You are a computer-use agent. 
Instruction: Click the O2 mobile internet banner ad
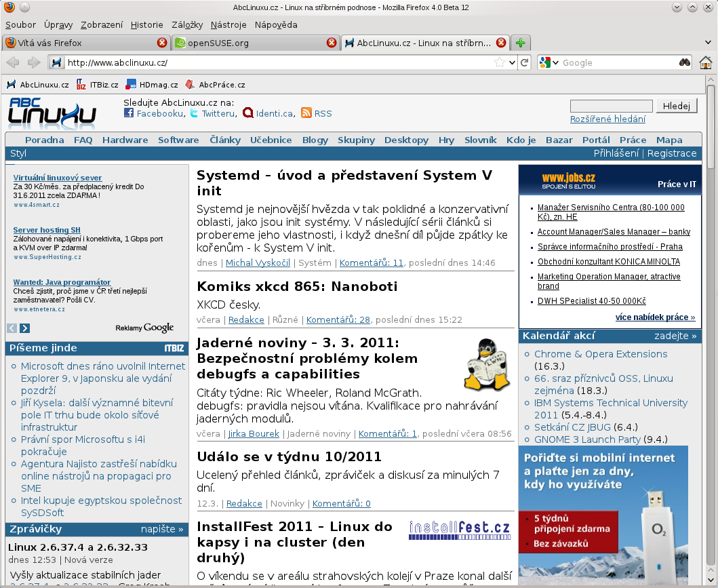point(603,514)
